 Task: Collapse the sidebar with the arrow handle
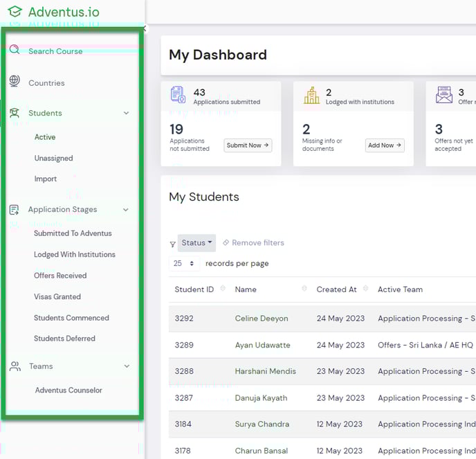[x=145, y=29]
